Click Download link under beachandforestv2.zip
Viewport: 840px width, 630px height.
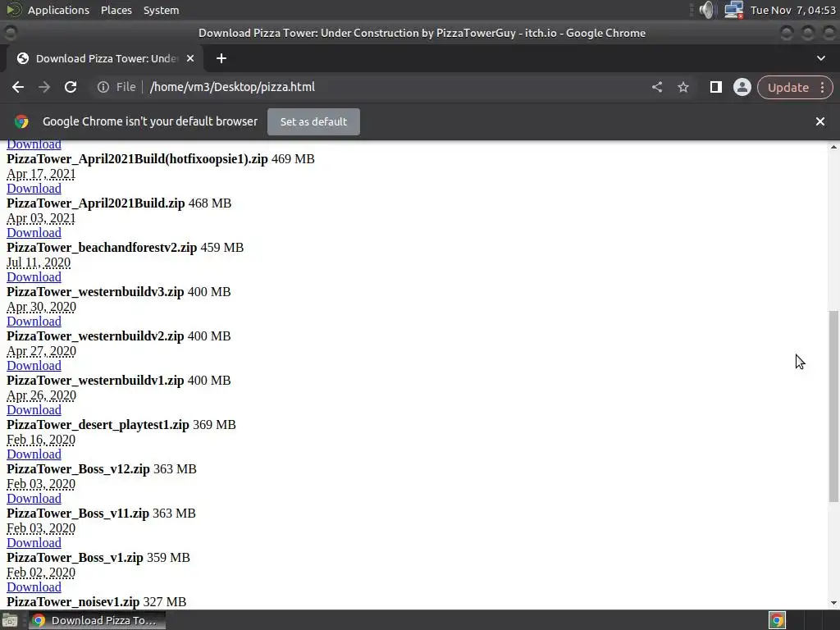tap(34, 277)
